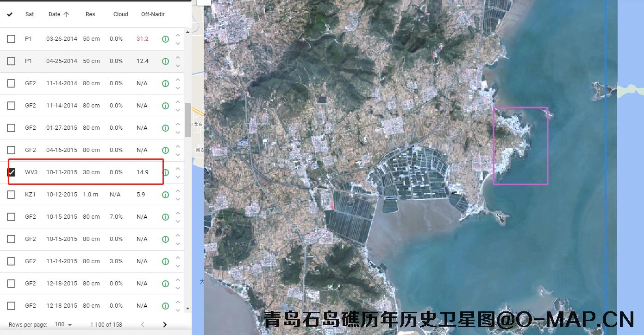Click inside the magenta footprint rectangle on map
This screenshot has width=644, height=335.
click(x=520, y=146)
